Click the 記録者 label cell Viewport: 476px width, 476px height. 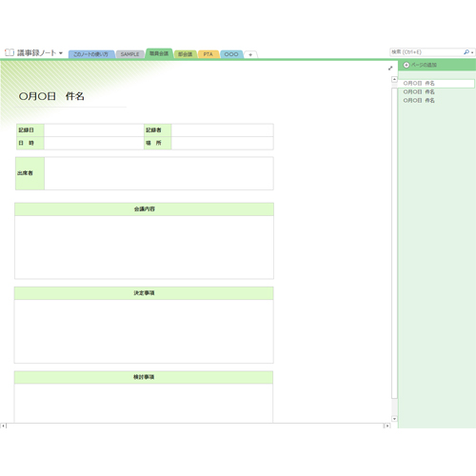tap(158, 130)
